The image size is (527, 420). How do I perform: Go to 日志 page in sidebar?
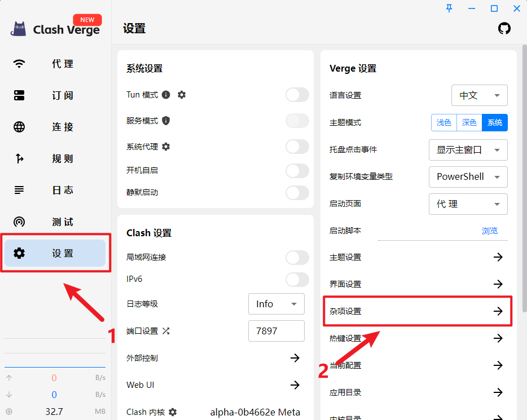click(55, 190)
